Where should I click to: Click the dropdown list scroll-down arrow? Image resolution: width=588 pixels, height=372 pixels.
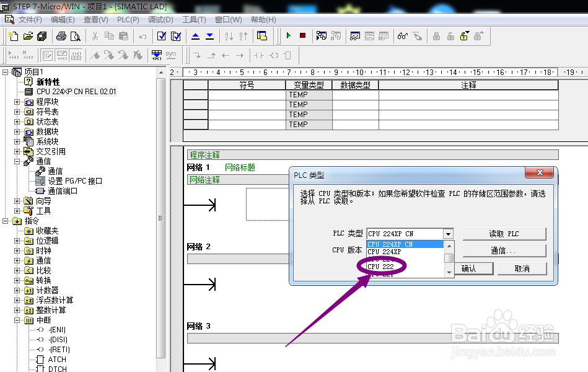pyautogui.click(x=449, y=273)
